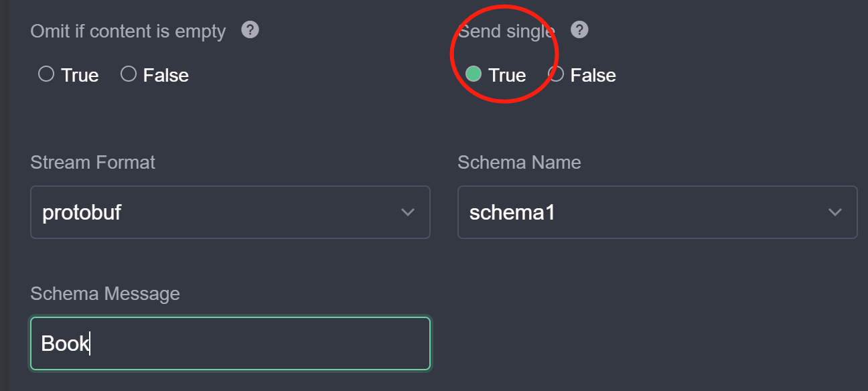Open help icon beside Omit if content is empty

250,30
